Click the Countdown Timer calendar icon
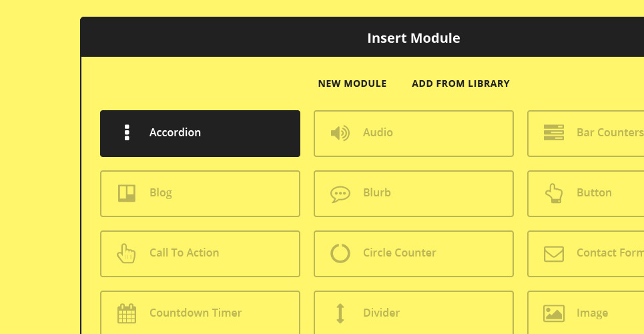This screenshot has width=644, height=334. tap(127, 313)
